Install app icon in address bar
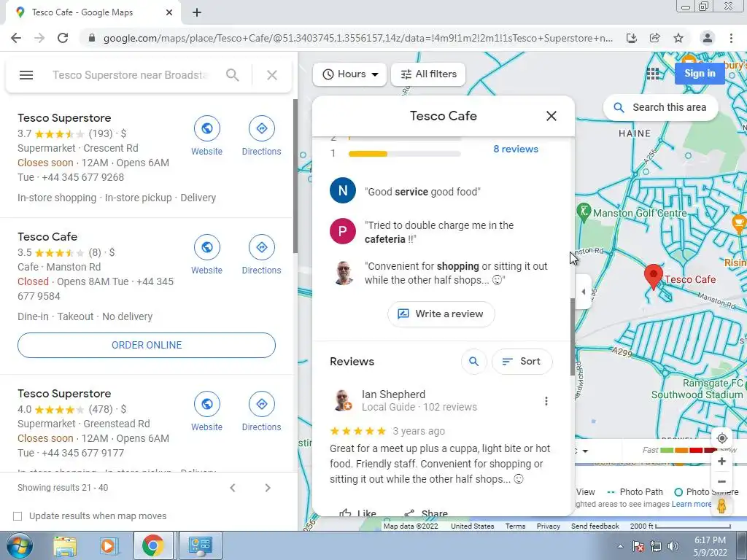This screenshot has height=560, width=747. pos(632,38)
